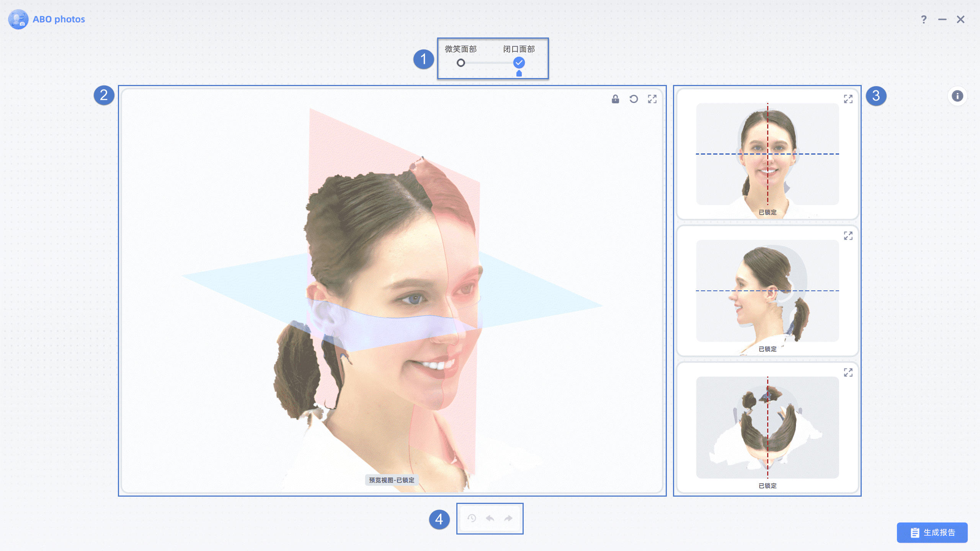Click the ABO photos logo icon
Screen dimensions: 980x551
18,19
